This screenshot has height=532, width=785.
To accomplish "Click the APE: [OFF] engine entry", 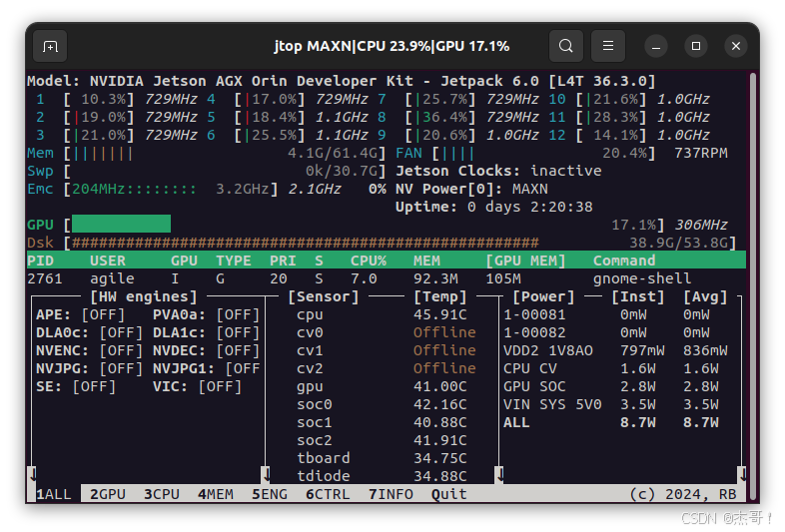I will [80, 314].
